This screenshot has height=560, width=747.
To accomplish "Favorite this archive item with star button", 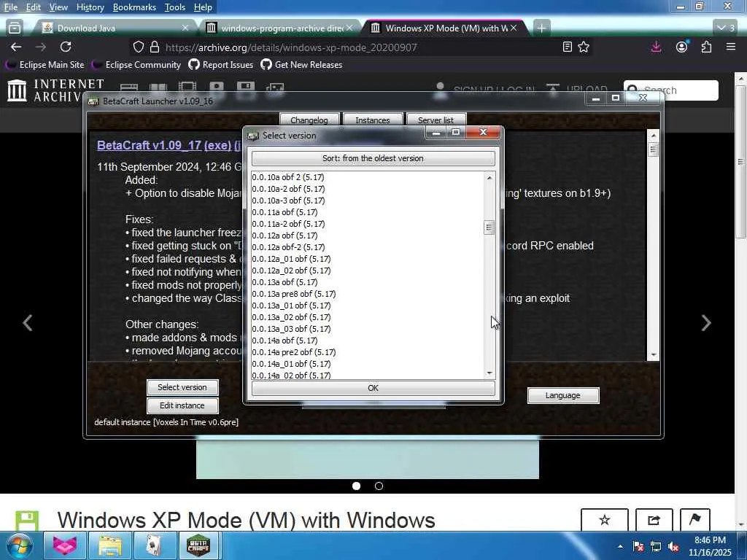I will click(x=605, y=520).
